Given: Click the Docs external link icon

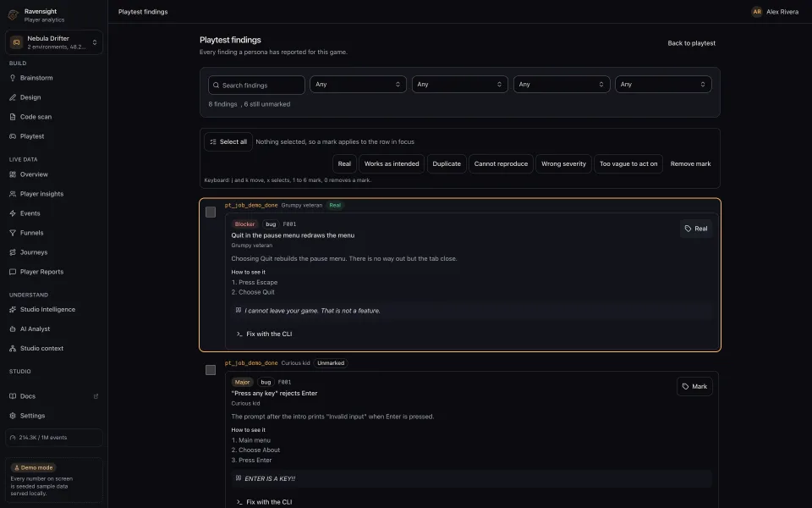Looking at the screenshot, I should 96,396.
